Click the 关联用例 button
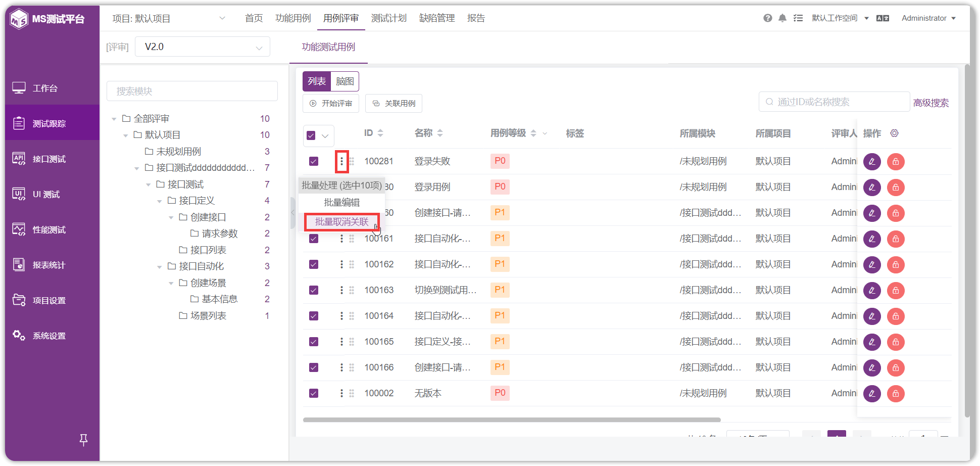Image resolution: width=980 pixels, height=466 pixels. tap(394, 103)
